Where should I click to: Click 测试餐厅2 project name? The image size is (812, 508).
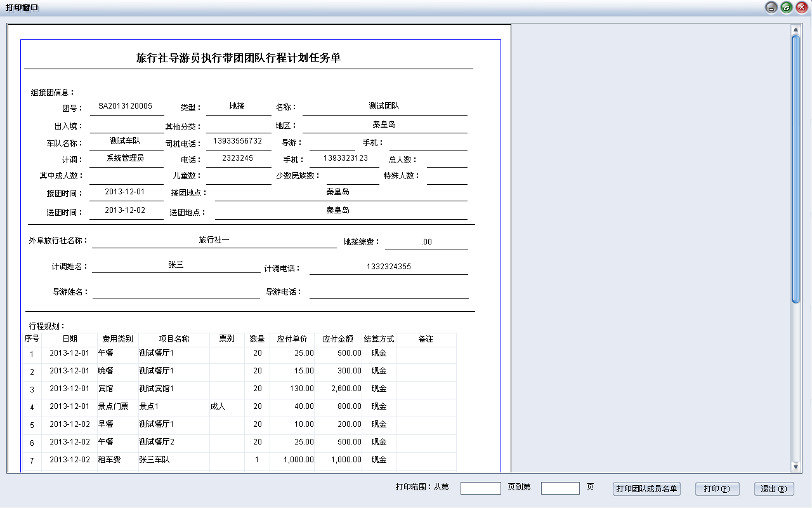pyautogui.click(x=156, y=442)
